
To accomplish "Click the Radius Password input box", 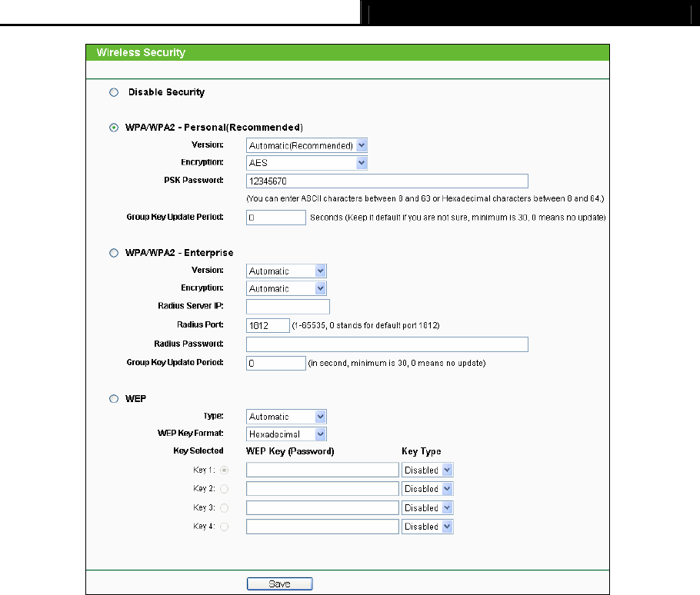I will click(387, 344).
